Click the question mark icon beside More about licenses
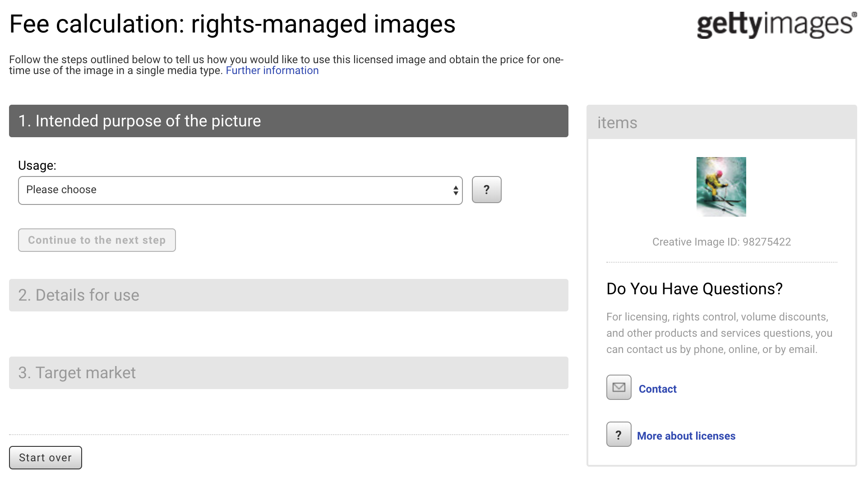Viewport: 868px width, 501px height. [619, 434]
